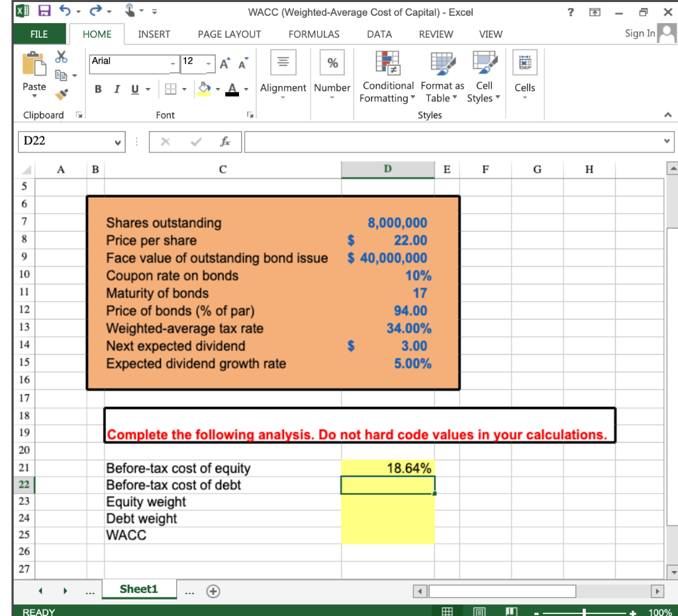Click the Help question mark icon
Viewport: 678px width, 616px height.
[x=571, y=12]
